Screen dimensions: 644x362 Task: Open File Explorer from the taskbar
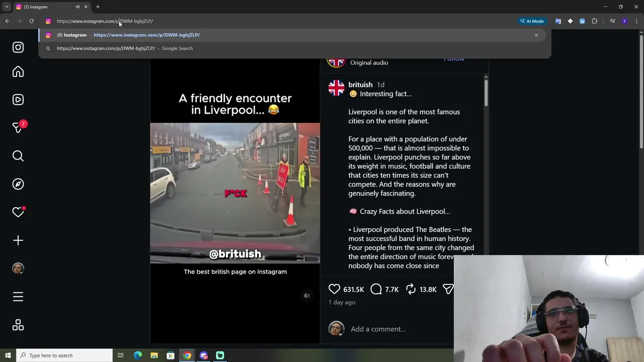pyautogui.click(x=154, y=355)
